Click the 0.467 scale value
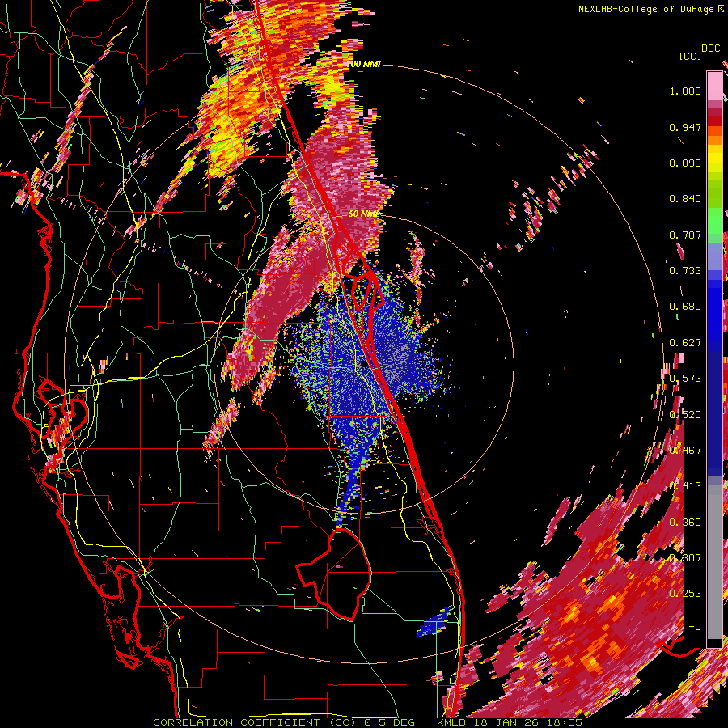The width and height of the screenshot is (728, 728). 685,451
